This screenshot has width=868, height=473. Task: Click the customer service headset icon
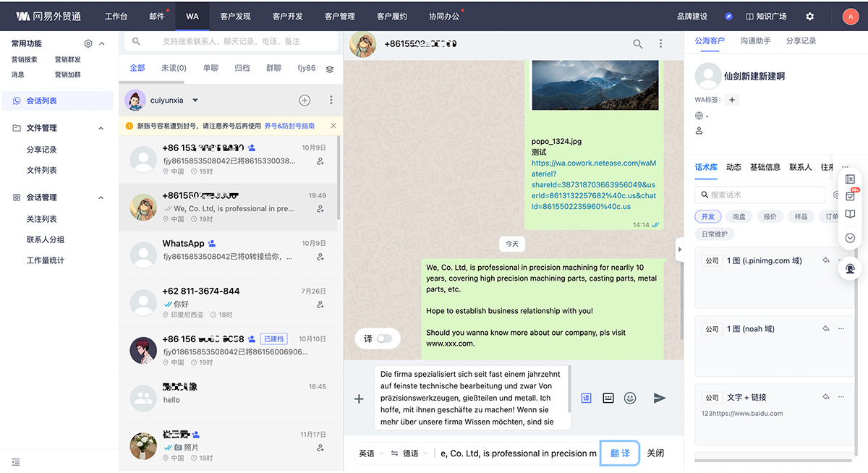pos(851,268)
